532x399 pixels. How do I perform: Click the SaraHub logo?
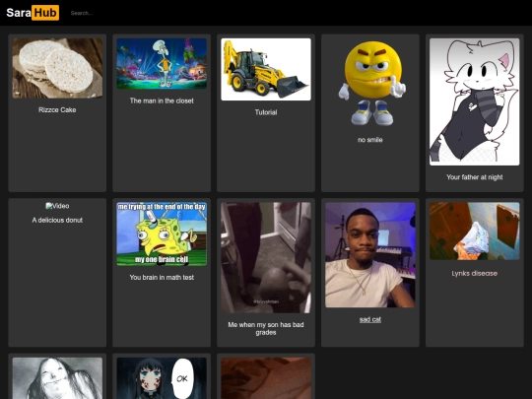coord(33,13)
